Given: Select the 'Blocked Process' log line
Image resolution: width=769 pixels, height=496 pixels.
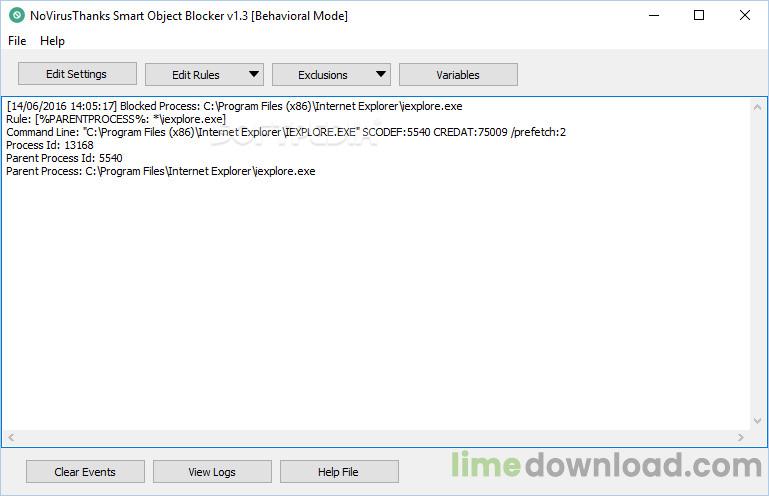Looking at the screenshot, I should [234, 106].
